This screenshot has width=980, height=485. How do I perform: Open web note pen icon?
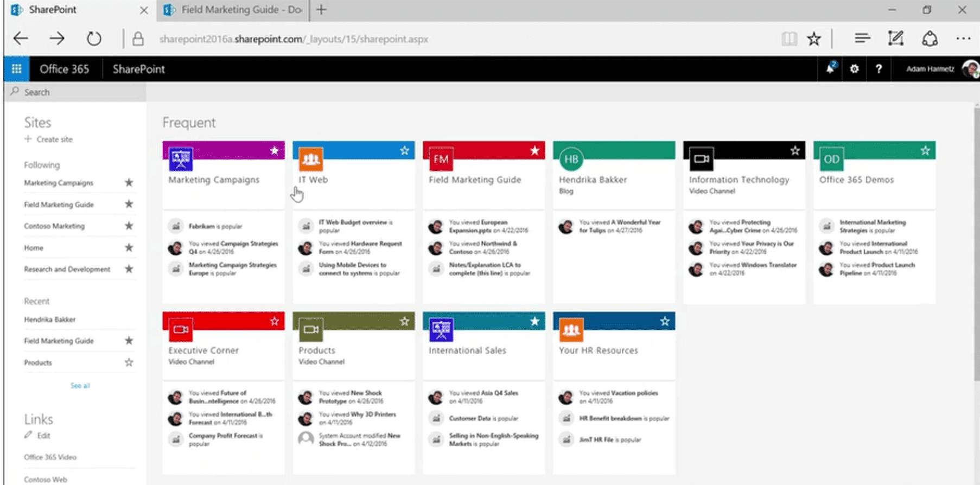(895, 38)
